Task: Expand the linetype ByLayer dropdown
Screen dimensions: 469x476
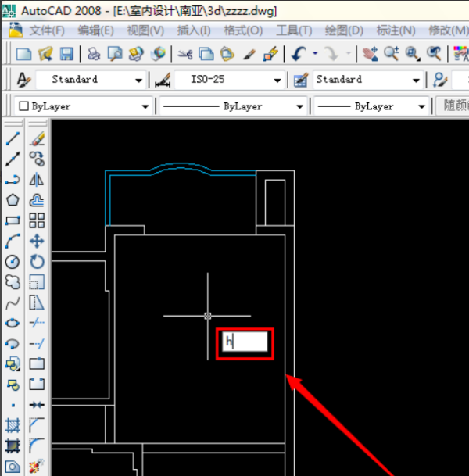Action: [299, 106]
